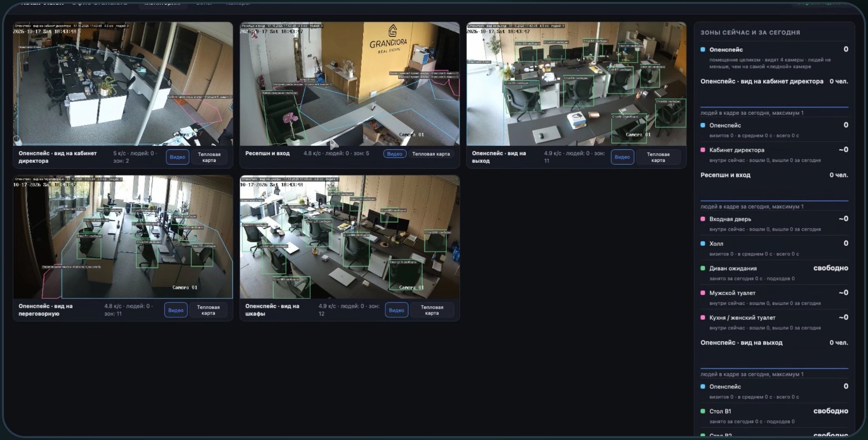Switch Ресепшн и вход to Видео mode
Viewport: 868px width, 440px height.
click(x=395, y=154)
